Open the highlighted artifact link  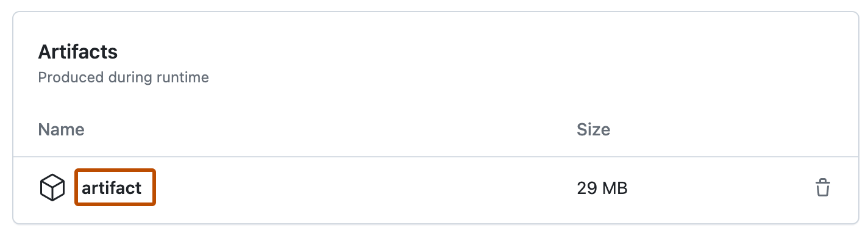115,188
